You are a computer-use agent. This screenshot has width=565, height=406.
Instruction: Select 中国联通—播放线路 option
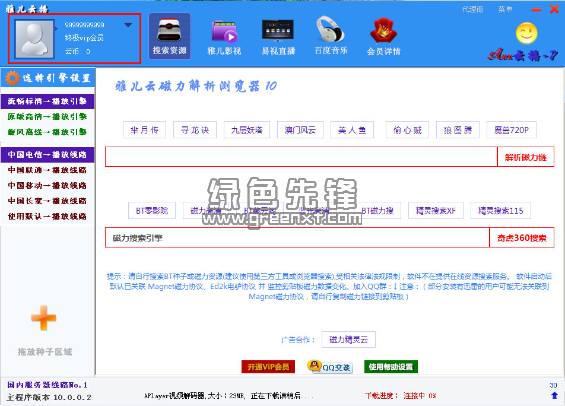(47, 170)
